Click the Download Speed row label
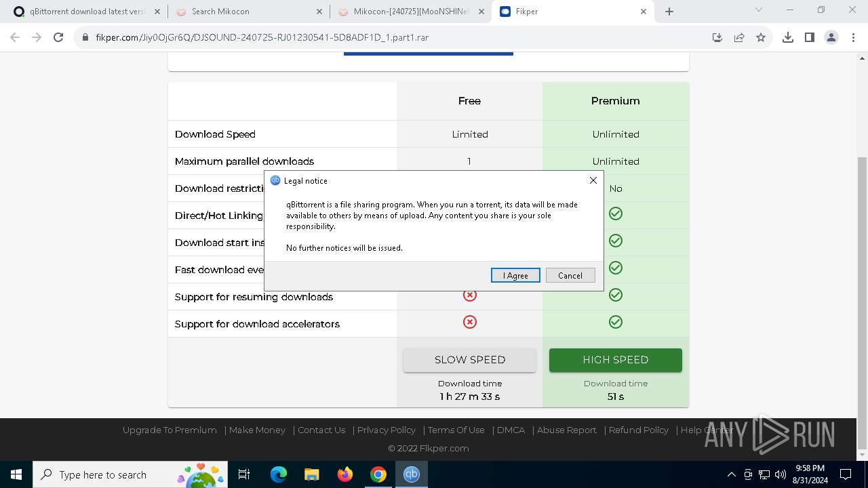Screen dimensions: 868x488 (x=215, y=134)
